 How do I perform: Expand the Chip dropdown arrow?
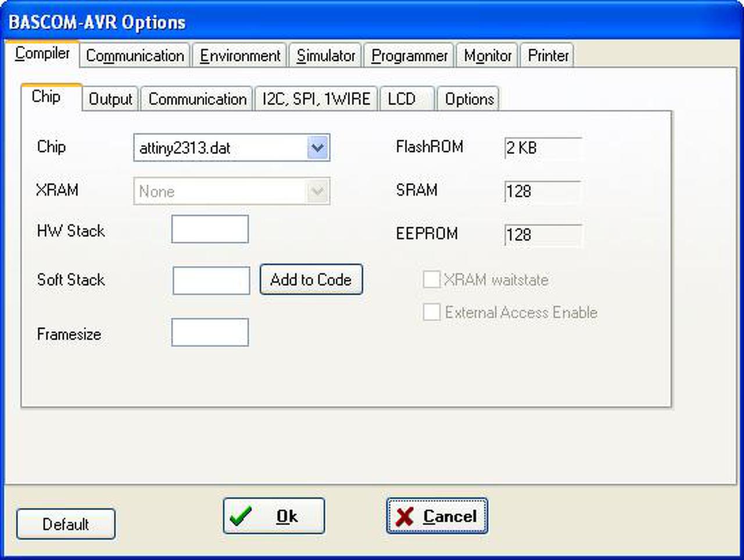[x=317, y=148]
